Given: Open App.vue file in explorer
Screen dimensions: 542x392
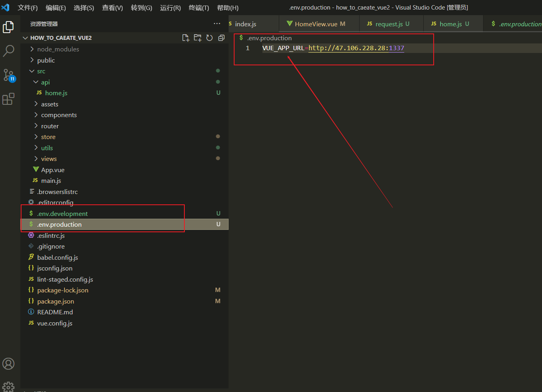Looking at the screenshot, I should click(x=125, y=170).
